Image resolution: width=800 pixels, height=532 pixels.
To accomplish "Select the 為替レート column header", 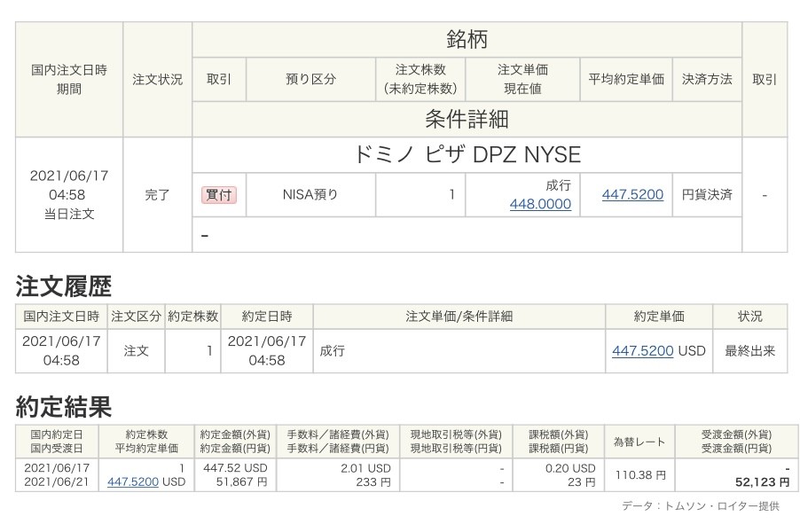I will coord(639,442).
